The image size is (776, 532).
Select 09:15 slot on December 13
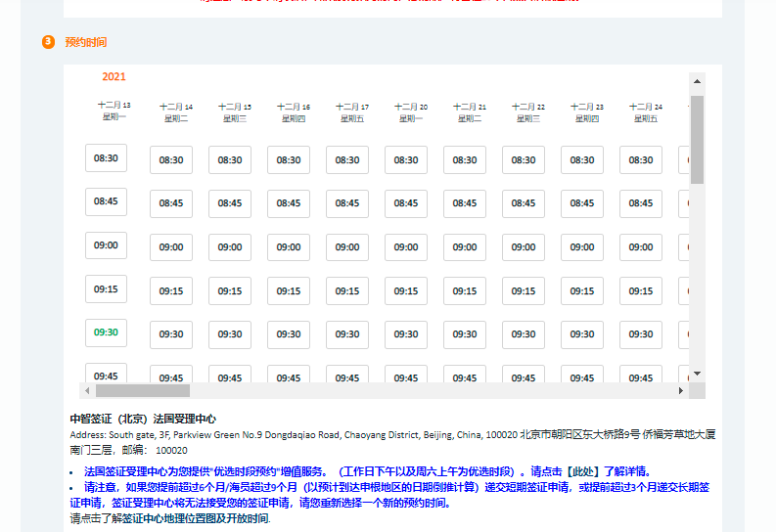click(106, 289)
